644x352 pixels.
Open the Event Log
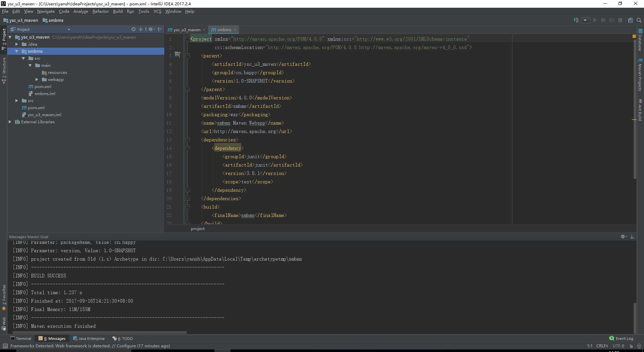click(x=621, y=338)
